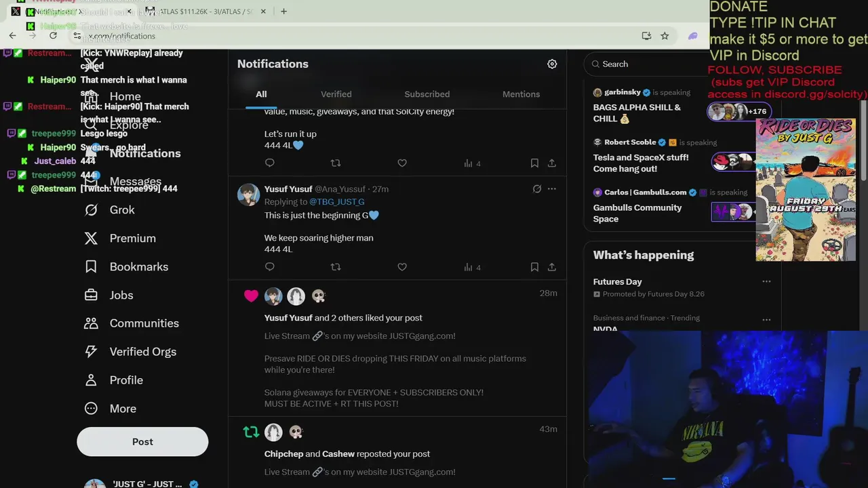The width and height of the screenshot is (868, 488).
Task: Open @TBG_JUST_G mention link
Action: (337, 202)
